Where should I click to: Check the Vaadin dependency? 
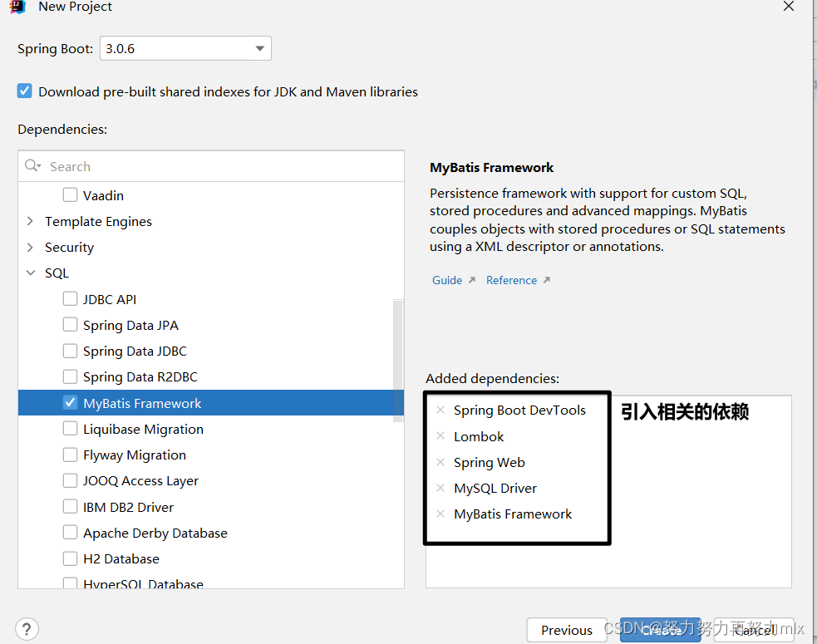point(70,195)
